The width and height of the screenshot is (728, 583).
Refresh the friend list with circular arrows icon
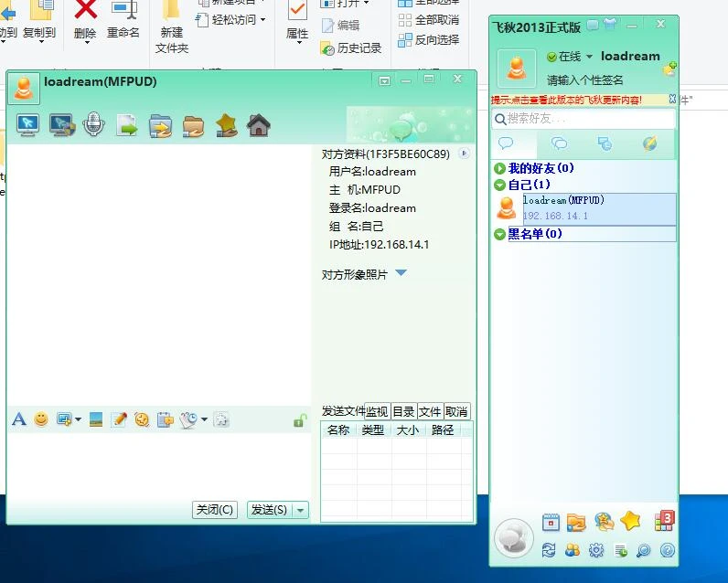549,550
